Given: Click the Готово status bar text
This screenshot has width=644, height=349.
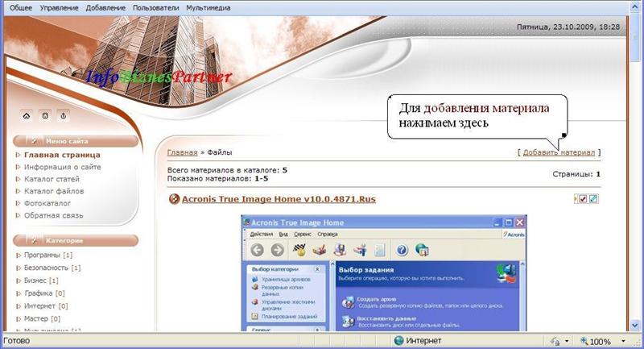Looking at the screenshot, I should click(16, 340).
